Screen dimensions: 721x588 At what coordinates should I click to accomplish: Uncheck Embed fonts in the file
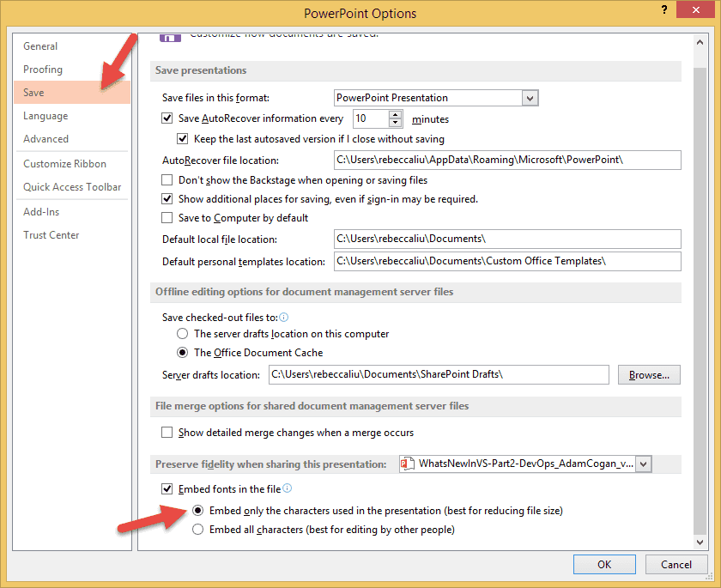[167, 489]
